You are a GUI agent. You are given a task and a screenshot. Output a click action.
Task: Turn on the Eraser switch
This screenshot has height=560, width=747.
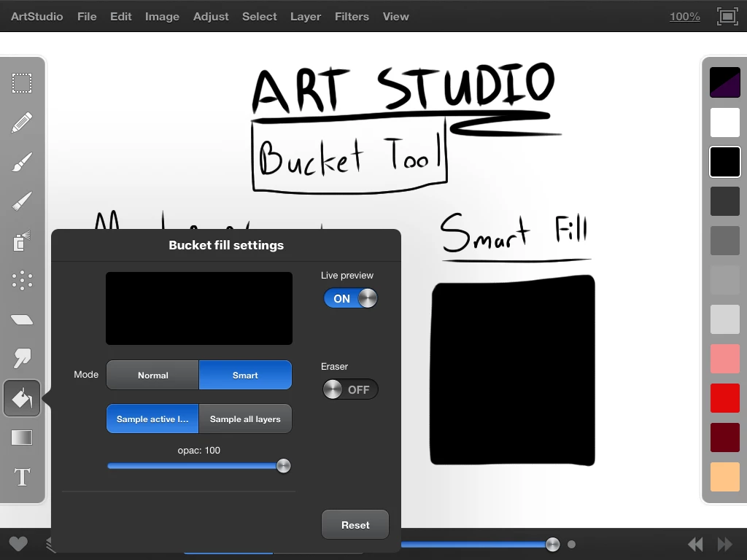point(350,389)
